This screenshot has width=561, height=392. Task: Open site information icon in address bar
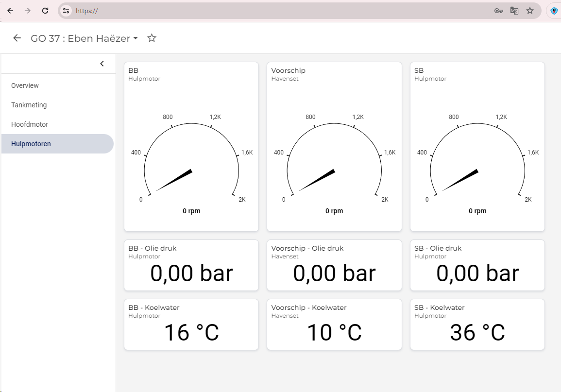[67, 11]
